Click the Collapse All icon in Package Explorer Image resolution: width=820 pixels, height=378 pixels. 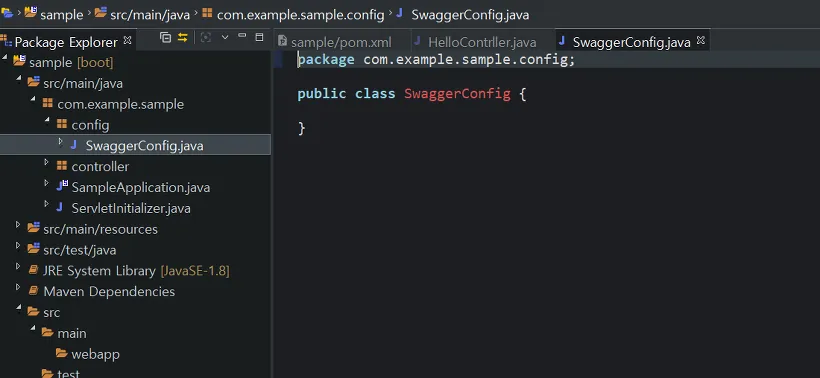point(165,38)
